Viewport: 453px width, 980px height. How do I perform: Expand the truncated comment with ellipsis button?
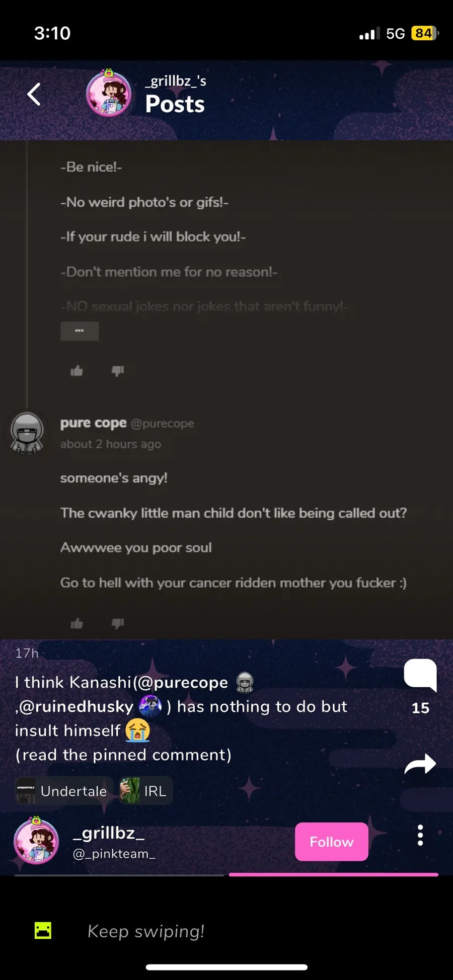(80, 331)
